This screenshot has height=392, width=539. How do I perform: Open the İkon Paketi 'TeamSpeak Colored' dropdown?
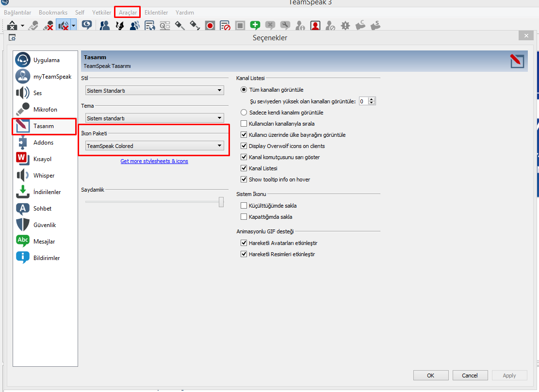pos(155,146)
